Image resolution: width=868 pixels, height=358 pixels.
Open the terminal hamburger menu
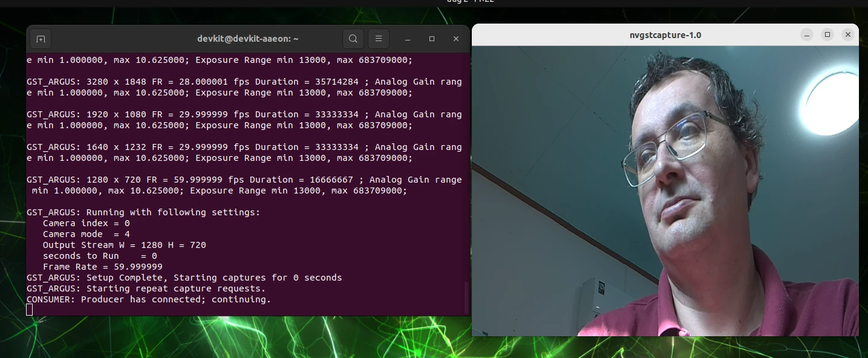pos(379,39)
